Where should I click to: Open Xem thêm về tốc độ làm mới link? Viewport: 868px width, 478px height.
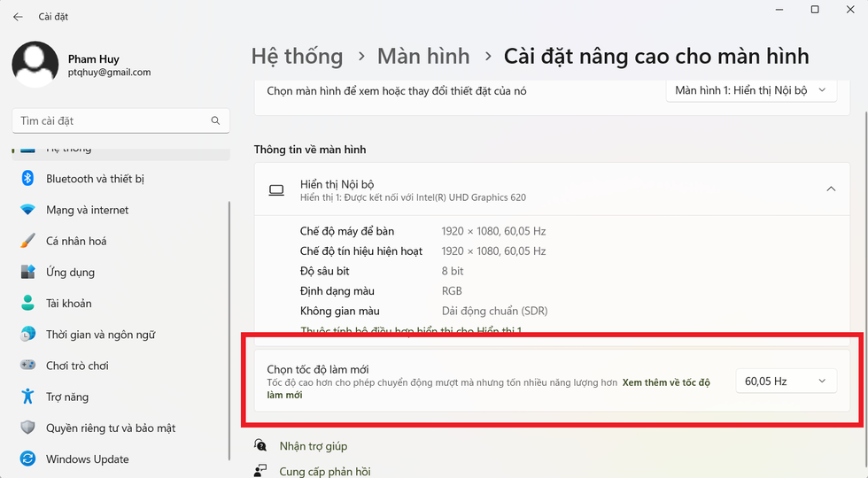coord(666,382)
